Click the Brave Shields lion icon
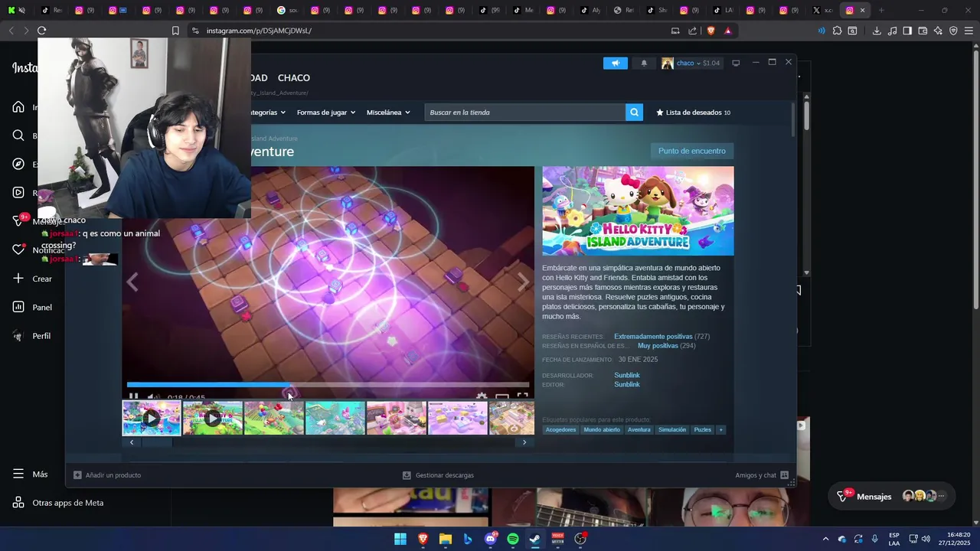Image resolution: width=980 pixels, height=551 pixels. 710,31
